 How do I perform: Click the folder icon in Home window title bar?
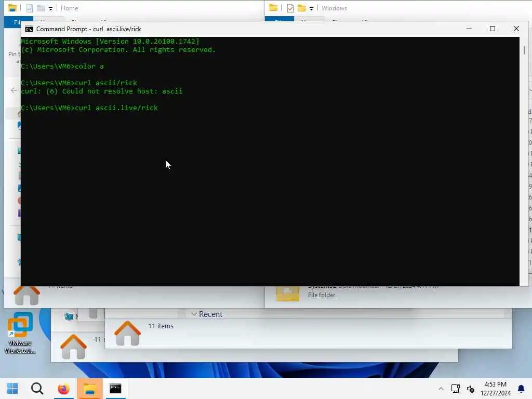(x=12, y=8)
